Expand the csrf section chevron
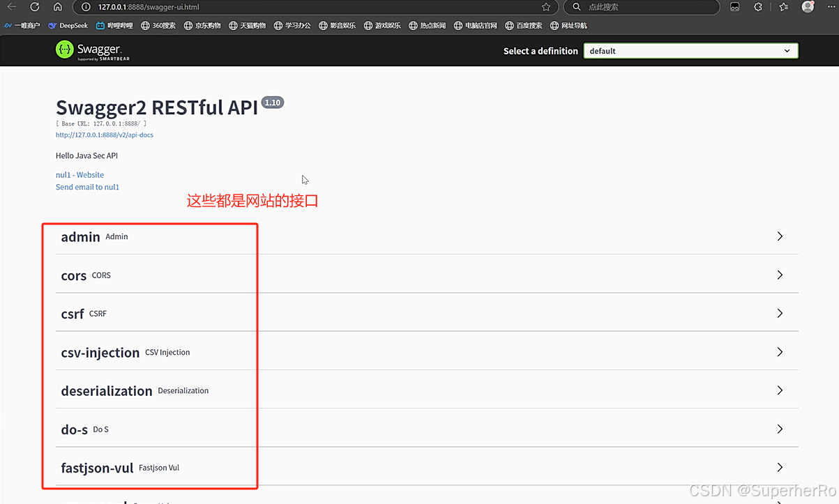The image size is (839, 504). coord(780,314)
